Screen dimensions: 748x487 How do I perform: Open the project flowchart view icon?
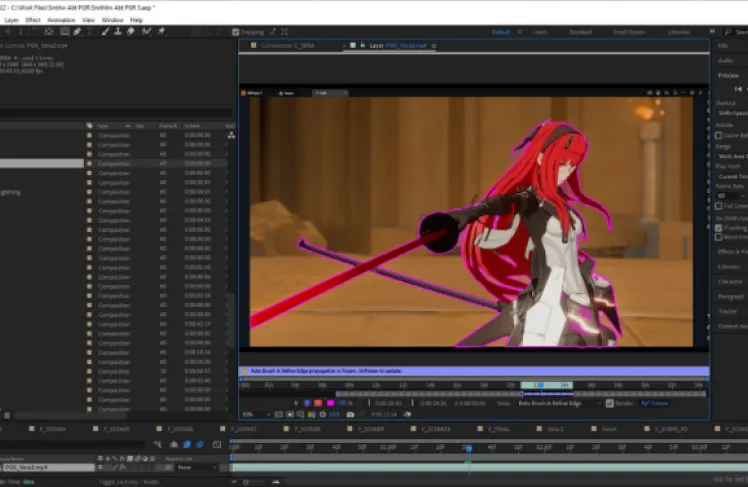[231, 135]
